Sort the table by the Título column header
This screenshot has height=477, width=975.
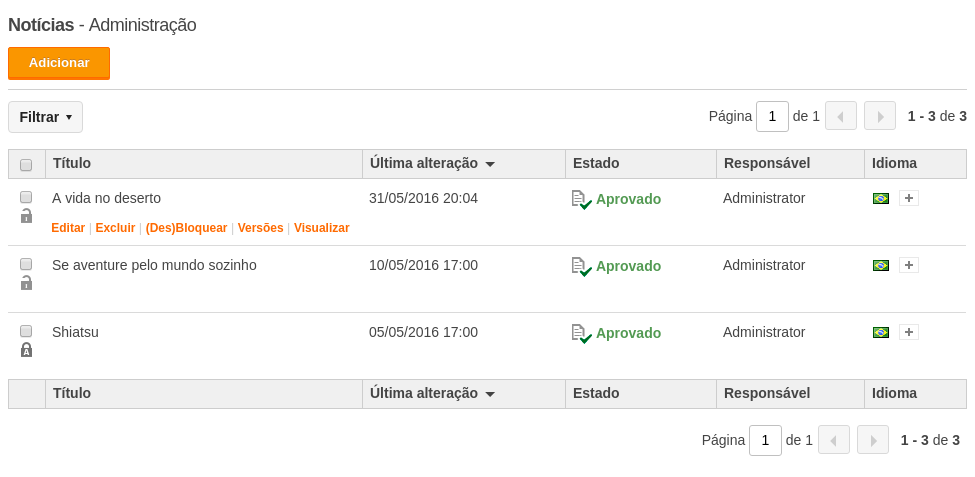click(x=72, y=164)
